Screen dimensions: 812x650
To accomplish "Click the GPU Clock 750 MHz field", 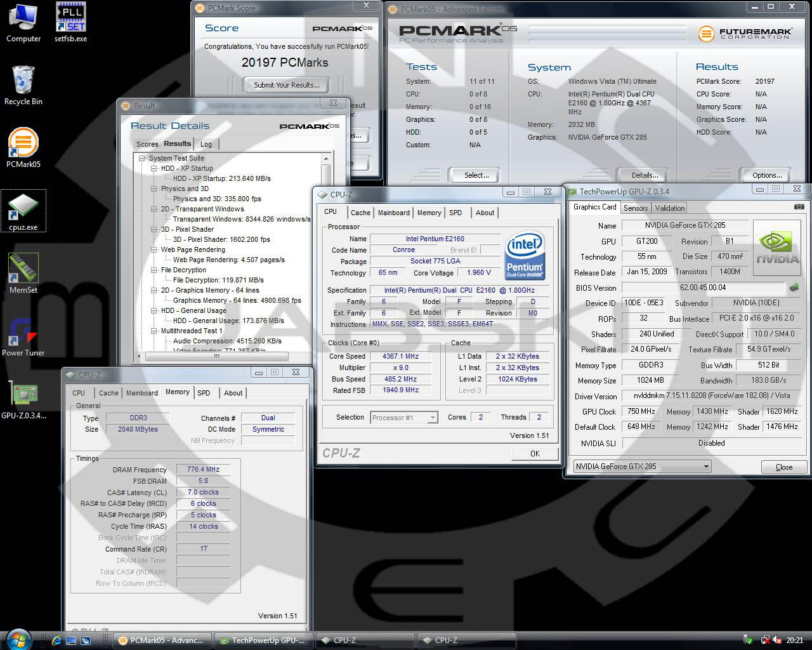I will pos(641,411).
